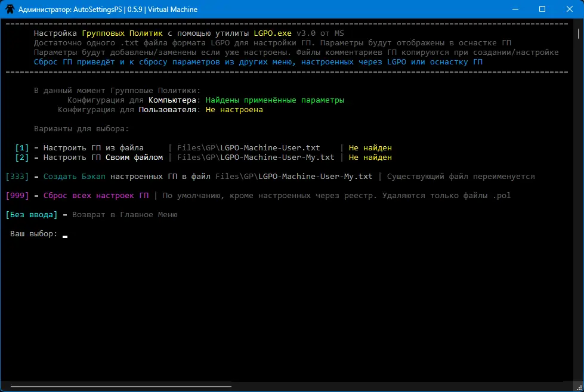Click 'Существующий файл переименуется' note
Viewport: 584px width, 392px height.
[x=461, y=176]
